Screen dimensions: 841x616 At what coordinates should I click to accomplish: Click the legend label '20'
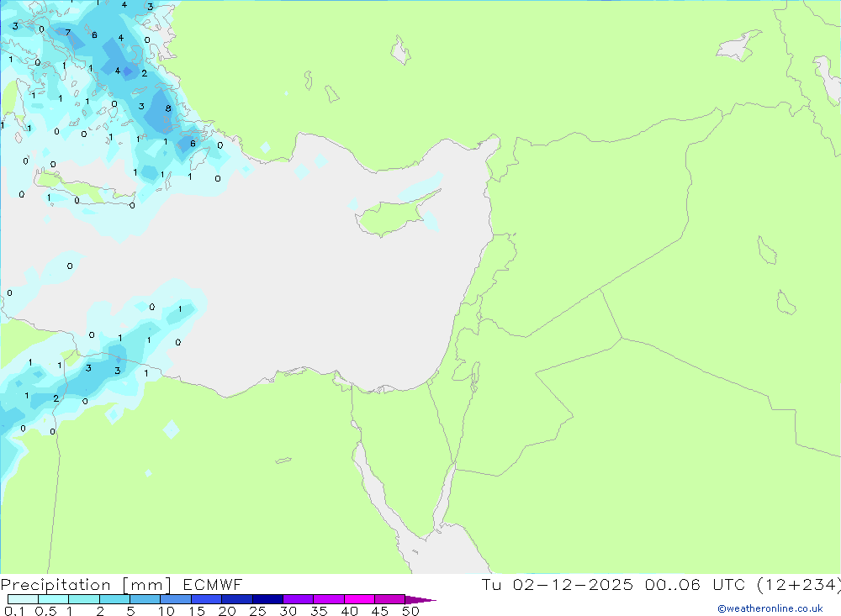(227, 611)
